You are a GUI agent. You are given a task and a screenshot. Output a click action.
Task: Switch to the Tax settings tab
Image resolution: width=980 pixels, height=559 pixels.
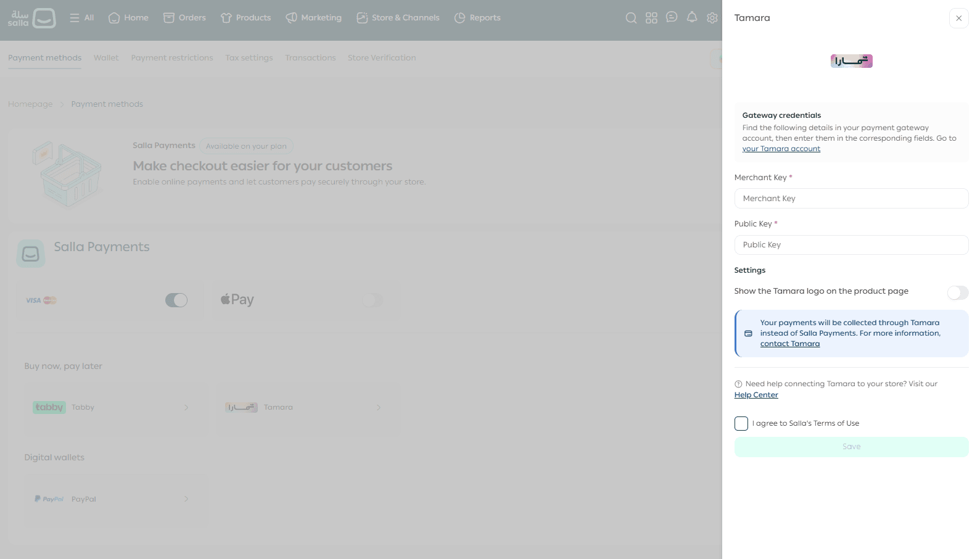pos(249,58)
